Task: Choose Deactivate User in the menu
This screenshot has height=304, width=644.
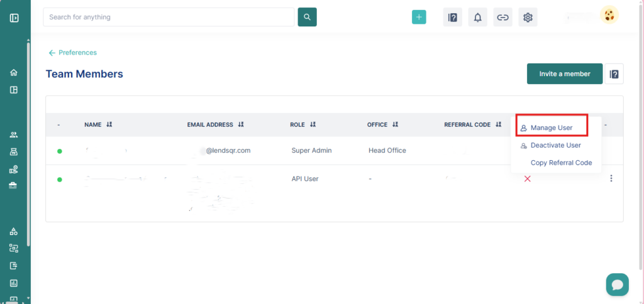Action: (x=555, y=145)
